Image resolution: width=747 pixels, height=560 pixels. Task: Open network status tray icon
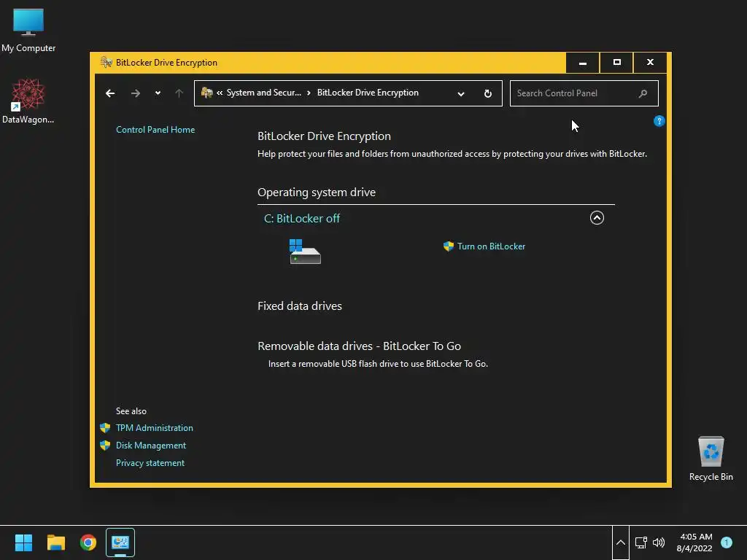[x=641, y=542]
